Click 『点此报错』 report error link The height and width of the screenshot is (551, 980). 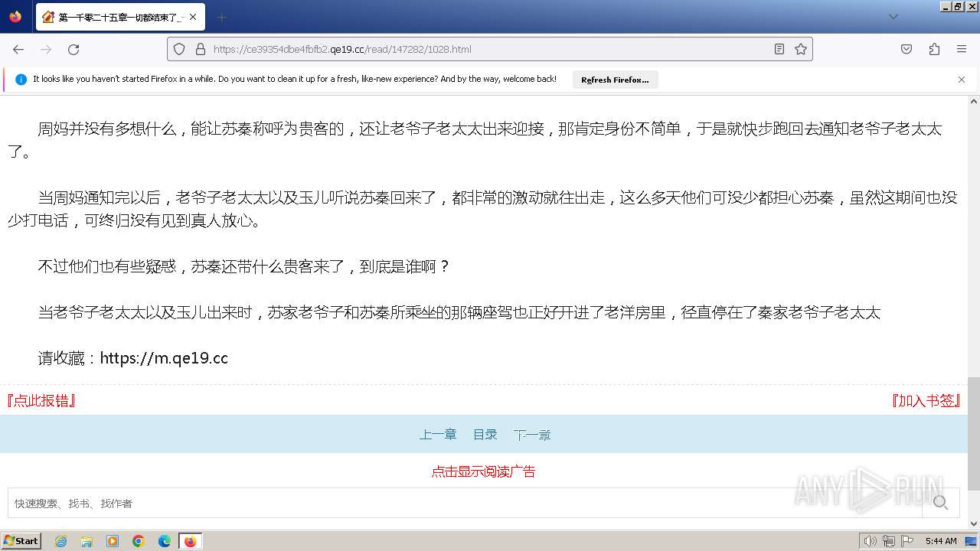(x=41, y=400)
